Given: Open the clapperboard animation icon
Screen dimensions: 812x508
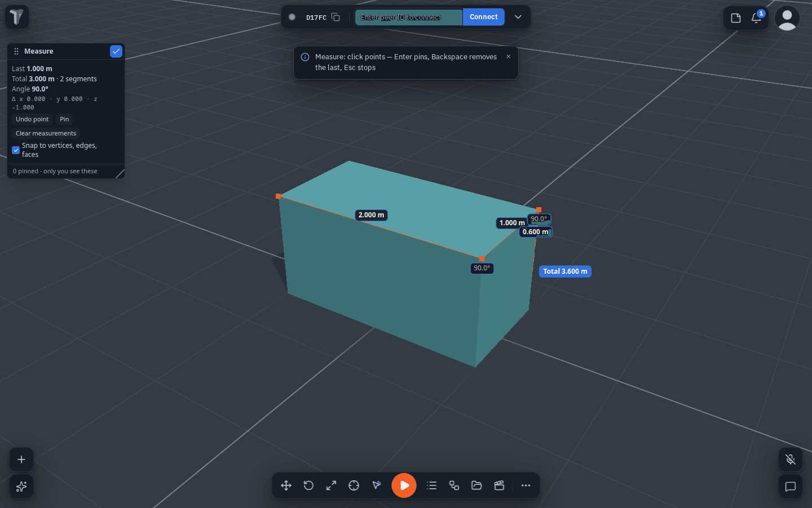Looking at the screenshot, I should click(499, 485).
